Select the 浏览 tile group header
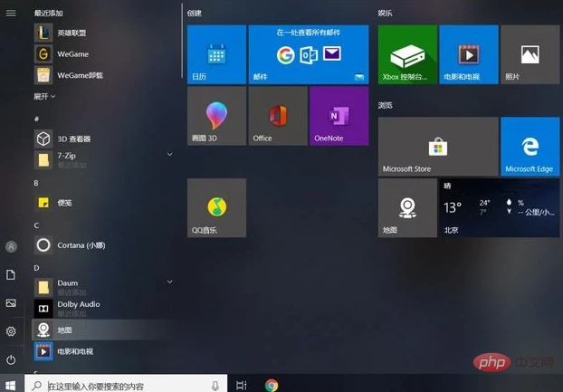563x392 pixels. pos(385,105)
